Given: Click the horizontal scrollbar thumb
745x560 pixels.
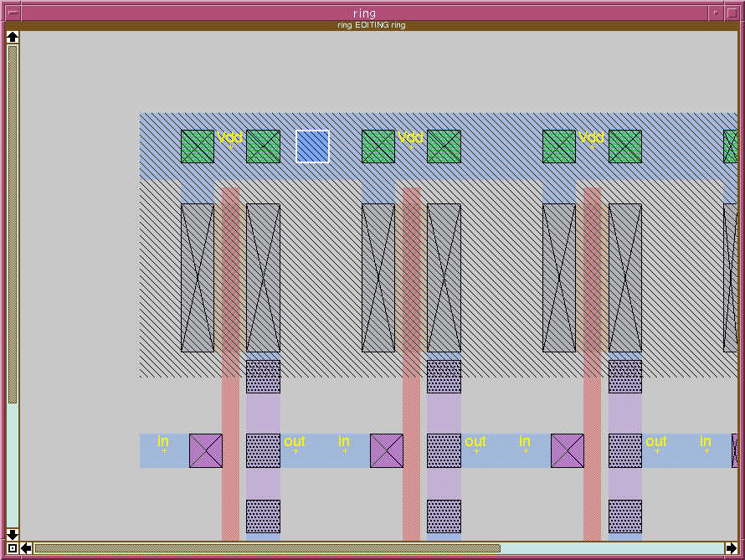Looking at the screenshot, I should click(x=268, y=548).
